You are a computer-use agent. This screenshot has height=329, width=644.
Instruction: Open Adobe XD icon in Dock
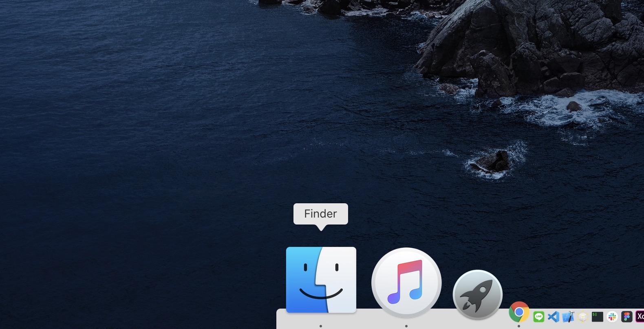tap(640, 316)
